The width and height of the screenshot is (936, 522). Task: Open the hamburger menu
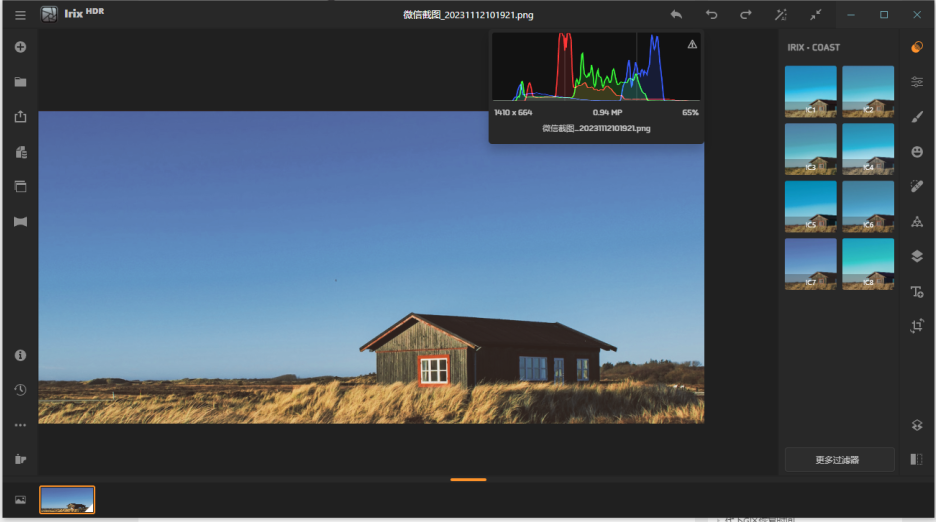[20, 15]
